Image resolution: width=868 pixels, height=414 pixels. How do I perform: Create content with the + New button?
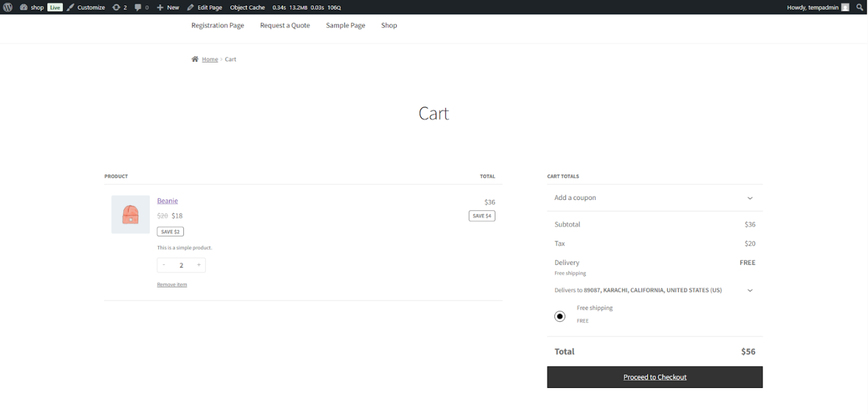167,7
